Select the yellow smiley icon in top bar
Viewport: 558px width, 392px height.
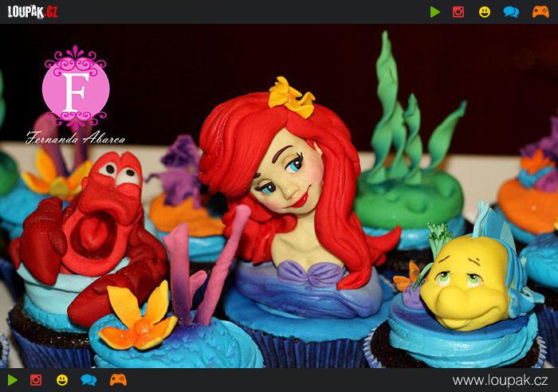485,12
